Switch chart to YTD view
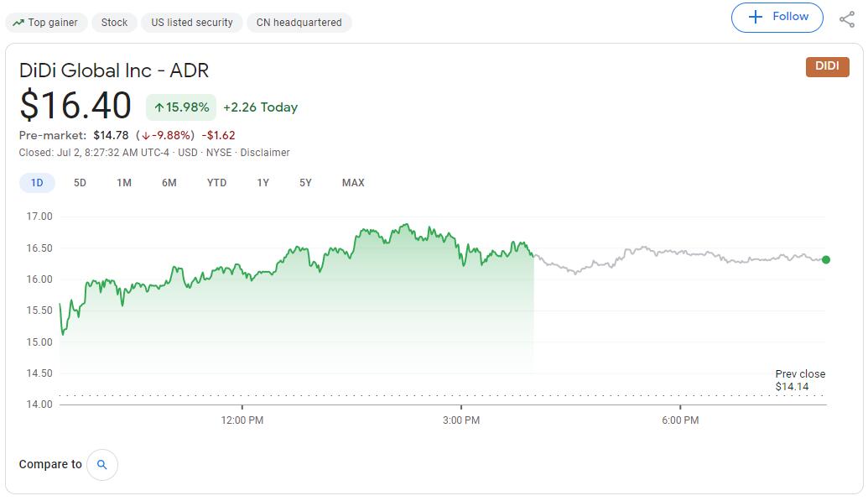The width and height of the screenshot is (868, 501). pyautogui.click(x=216, y=183)
